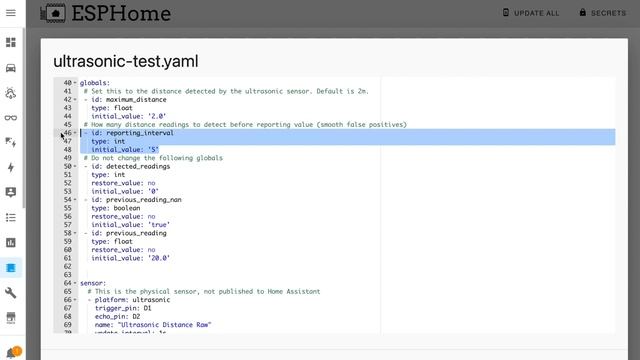Open the car icon in the sidebar
640x360 pixels.
(11, 68)
